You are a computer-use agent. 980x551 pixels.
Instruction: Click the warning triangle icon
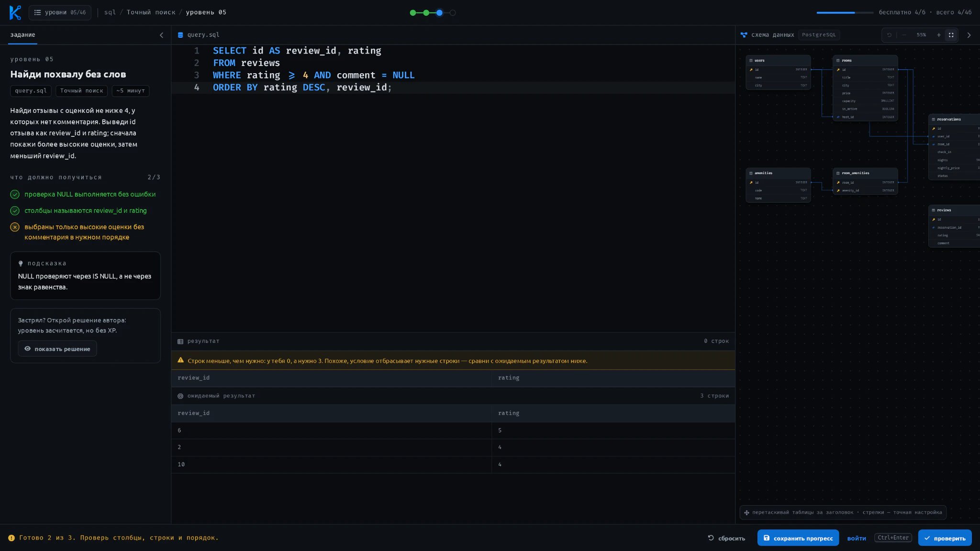point(180,361)
